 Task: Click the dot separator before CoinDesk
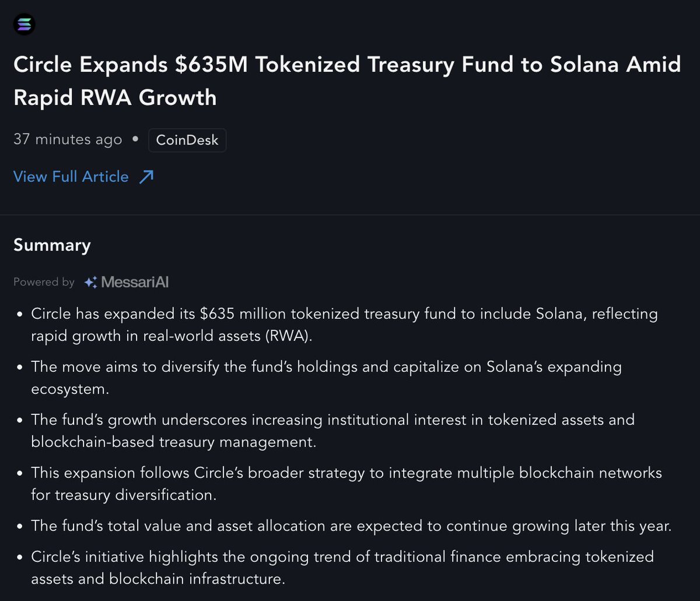[135, 140]
